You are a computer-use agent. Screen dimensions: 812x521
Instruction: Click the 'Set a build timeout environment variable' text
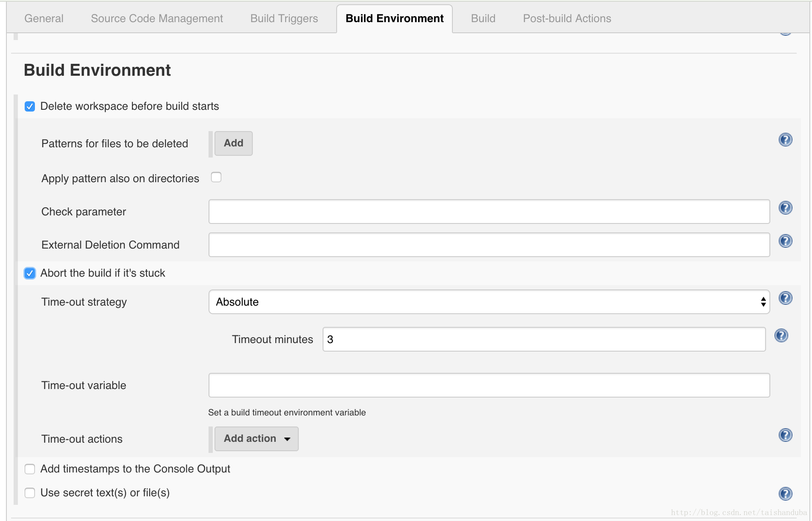287,412
